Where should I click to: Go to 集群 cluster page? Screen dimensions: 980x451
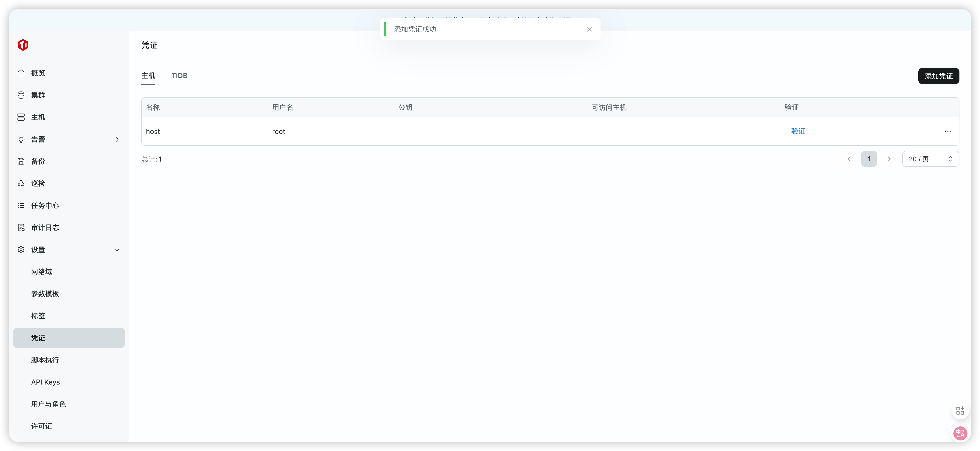coord(38,95)
